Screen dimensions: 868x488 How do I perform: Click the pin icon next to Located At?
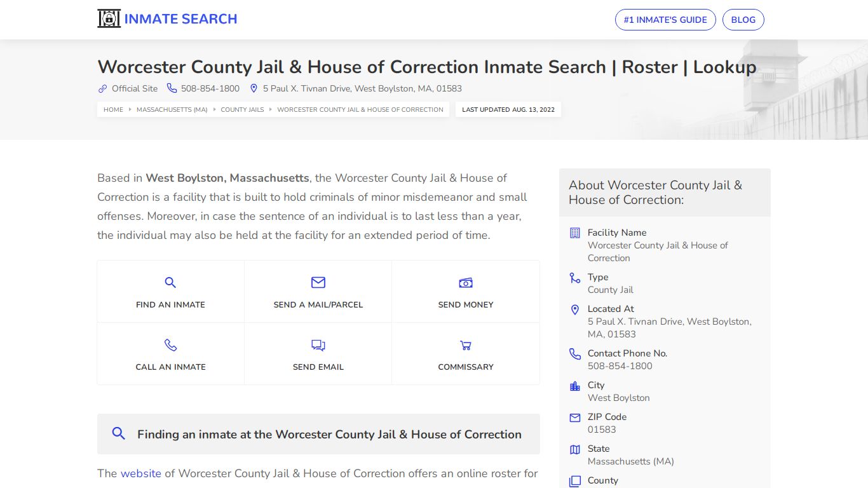pyautogui.click(x=575, y=309)
